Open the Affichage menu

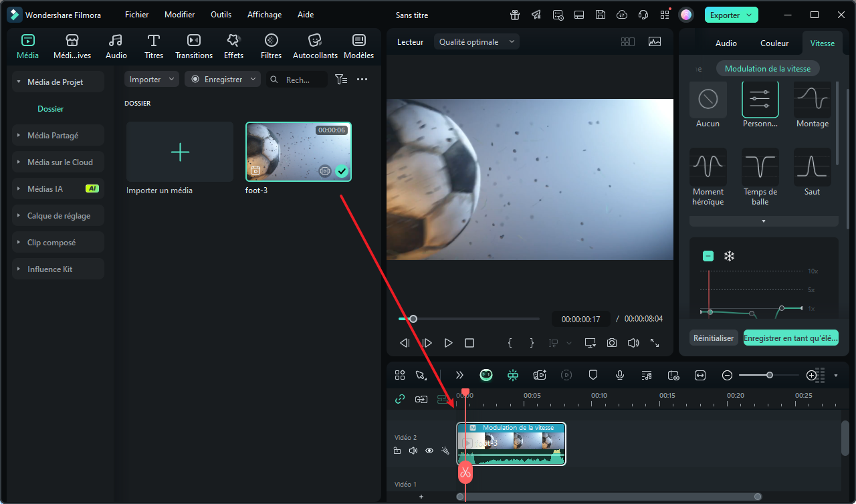(x=264, y=15)
